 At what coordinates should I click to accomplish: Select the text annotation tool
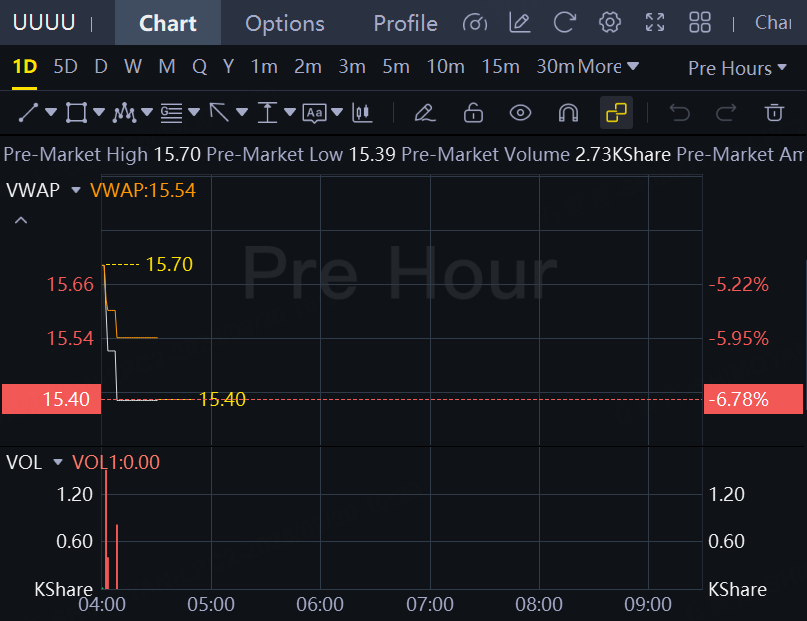click(314, 113)
